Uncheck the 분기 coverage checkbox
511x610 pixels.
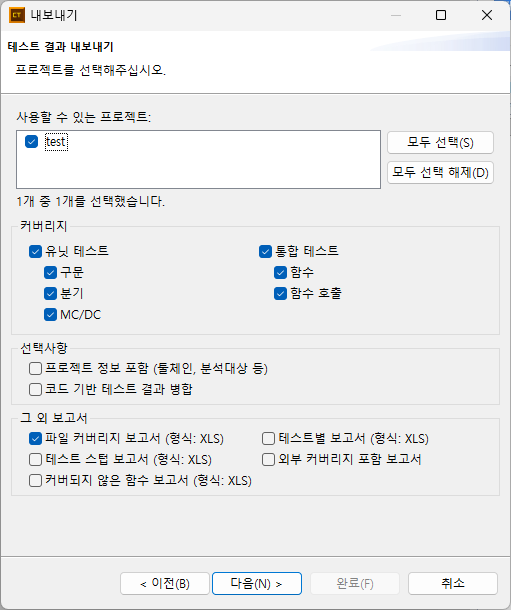click(51, 293)
